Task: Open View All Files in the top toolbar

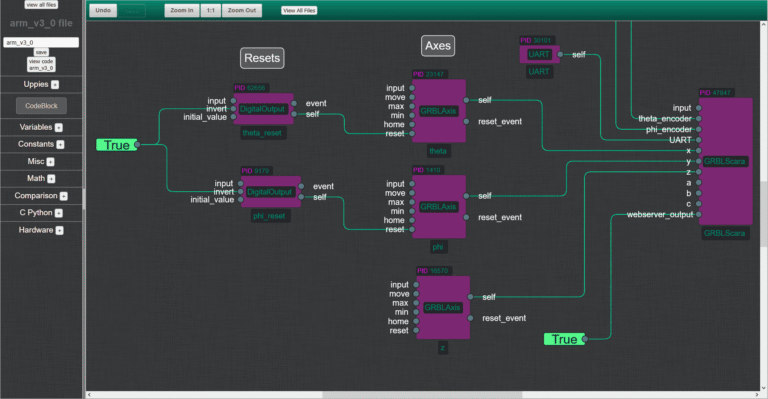Action: pos(299,10)
